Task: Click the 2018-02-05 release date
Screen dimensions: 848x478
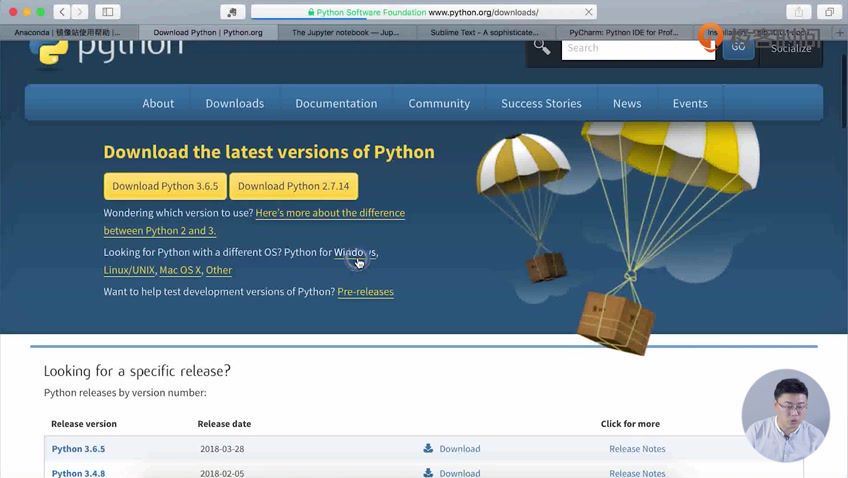Action: (x=222, y=473)
